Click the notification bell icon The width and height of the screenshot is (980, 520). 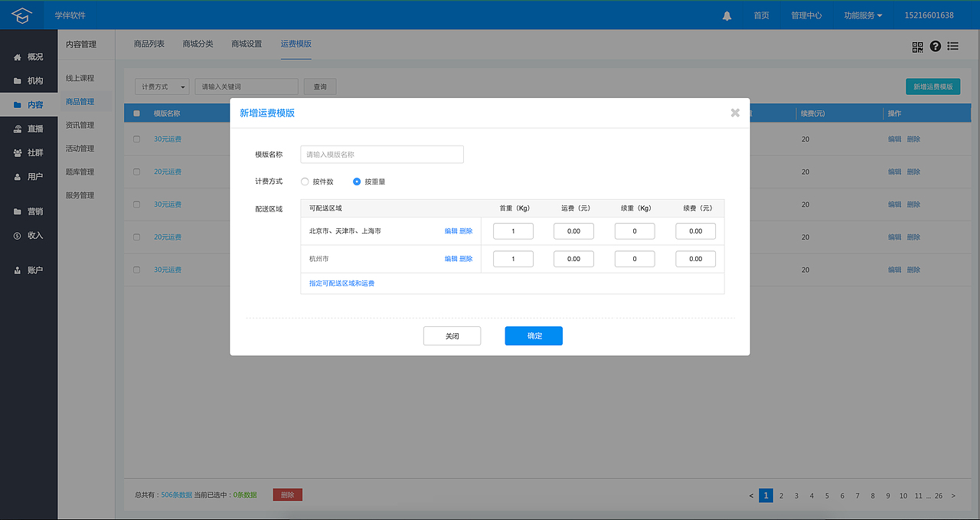[x=726, y=15]
